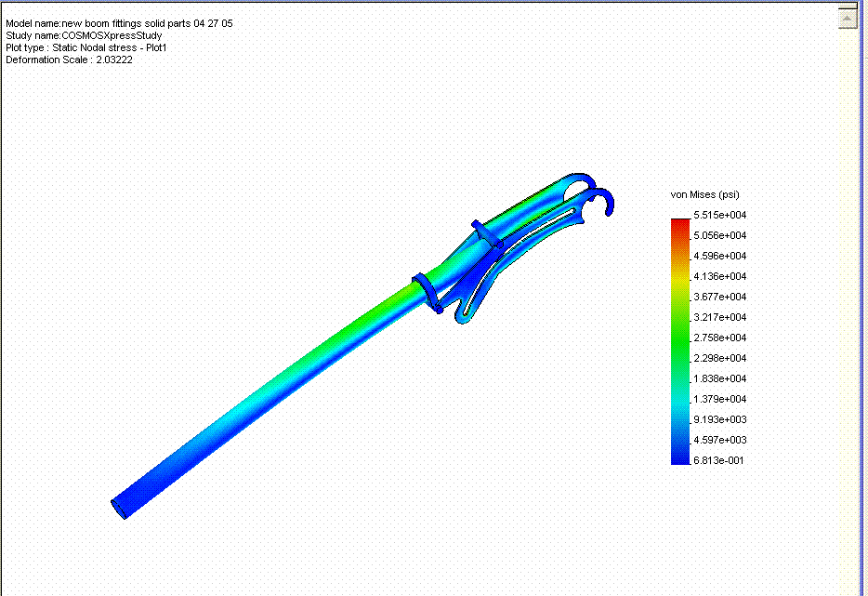This screenshot has height=596, width=868.
Task: Click the legend value 2.758e+004
Action: coord(719,338)
